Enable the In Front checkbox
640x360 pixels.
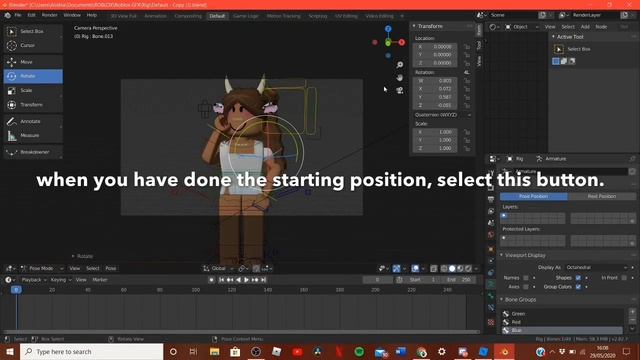coord(624,278)
